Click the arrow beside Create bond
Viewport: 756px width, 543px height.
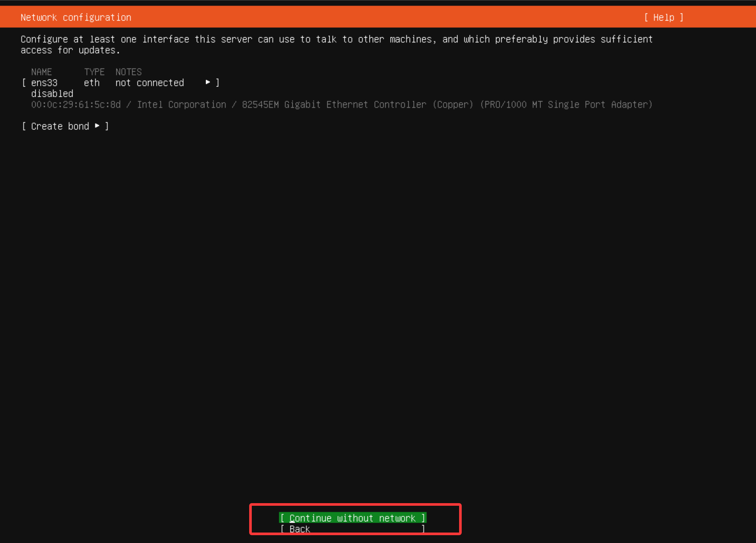pyautogui.click(x=97, y=126)
